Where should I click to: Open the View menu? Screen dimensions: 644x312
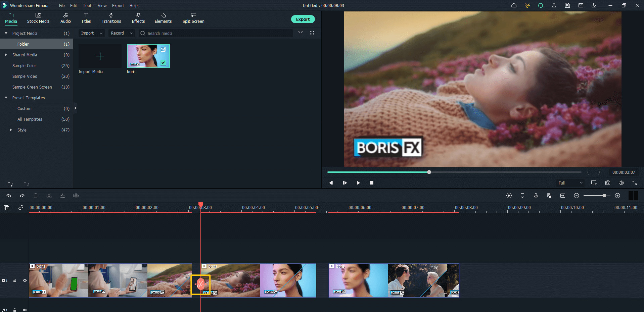coord(102,5)
